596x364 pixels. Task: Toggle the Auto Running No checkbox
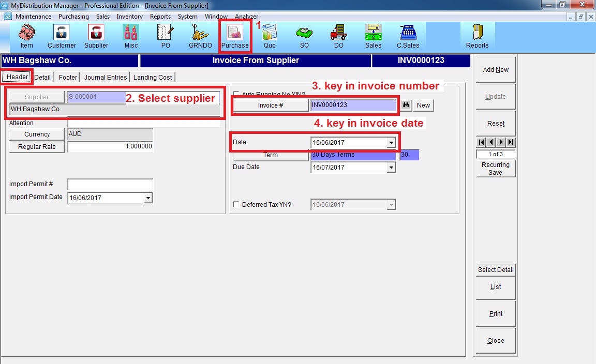(236, 94)
